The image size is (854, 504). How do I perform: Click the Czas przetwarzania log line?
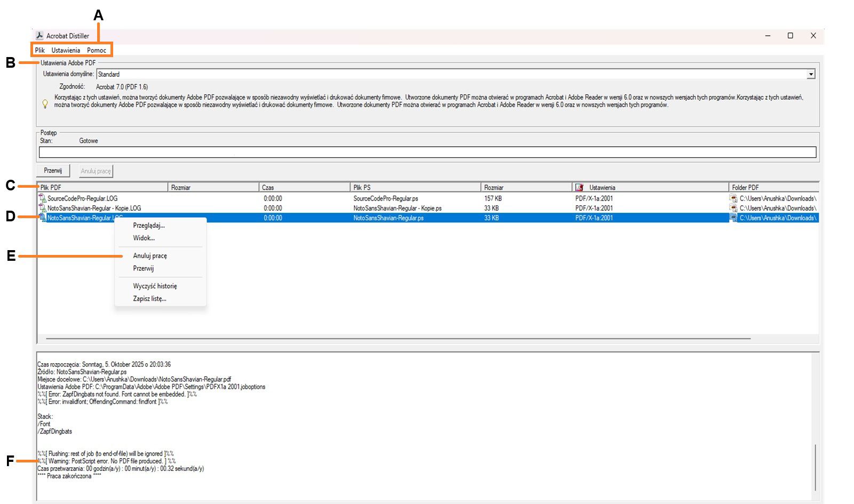[121, 469]
